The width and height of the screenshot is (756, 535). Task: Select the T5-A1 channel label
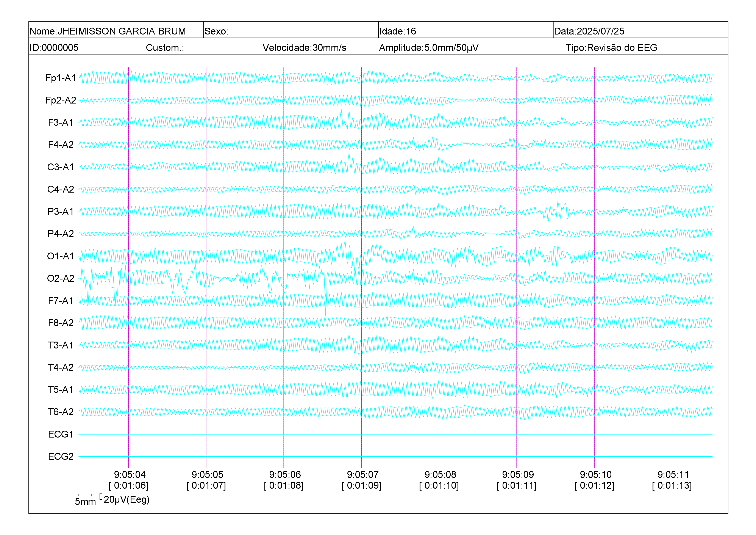(61, 389)
